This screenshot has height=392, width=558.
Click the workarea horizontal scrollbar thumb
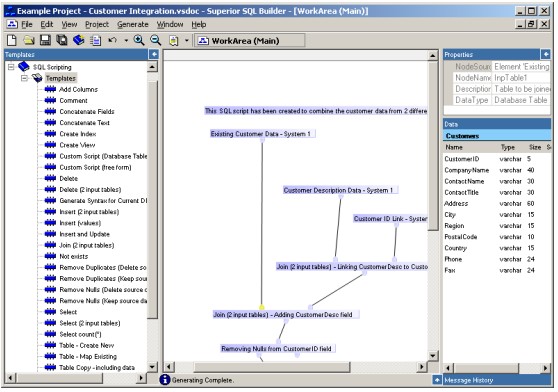pyautogui.click(x=272, y=367)
